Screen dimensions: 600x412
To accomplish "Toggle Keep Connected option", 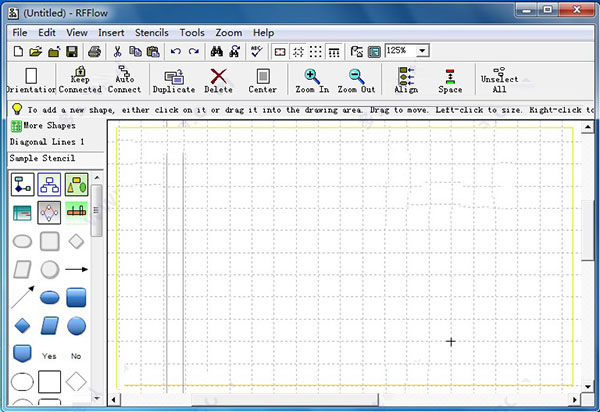I will pyautogui.click(x=80, y=80).
